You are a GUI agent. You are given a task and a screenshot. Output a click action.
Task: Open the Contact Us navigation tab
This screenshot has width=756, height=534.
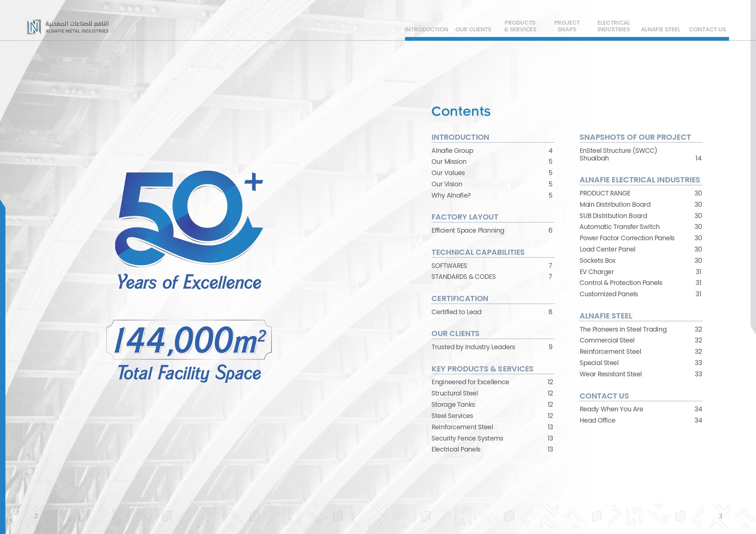coord(707,29)
